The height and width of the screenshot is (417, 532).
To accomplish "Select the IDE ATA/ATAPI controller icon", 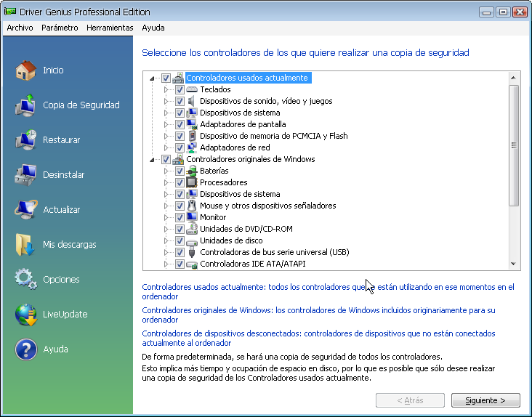I will click(x=192, y=264).
